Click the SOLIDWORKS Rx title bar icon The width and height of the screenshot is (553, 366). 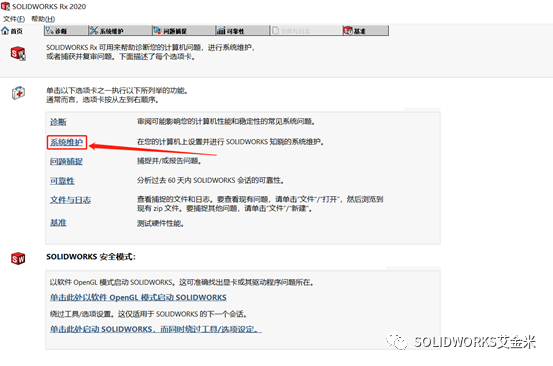click(x=5, y=6)
